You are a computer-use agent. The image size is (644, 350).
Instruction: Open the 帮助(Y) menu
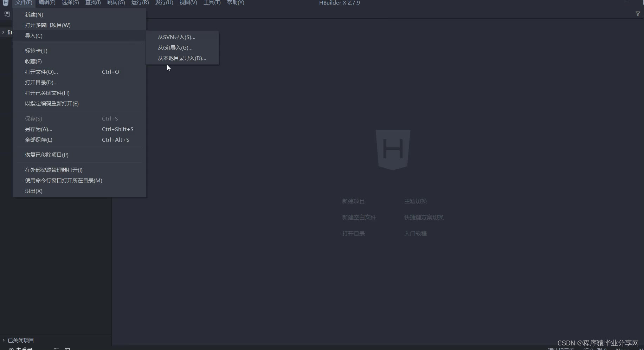(236, 2)
